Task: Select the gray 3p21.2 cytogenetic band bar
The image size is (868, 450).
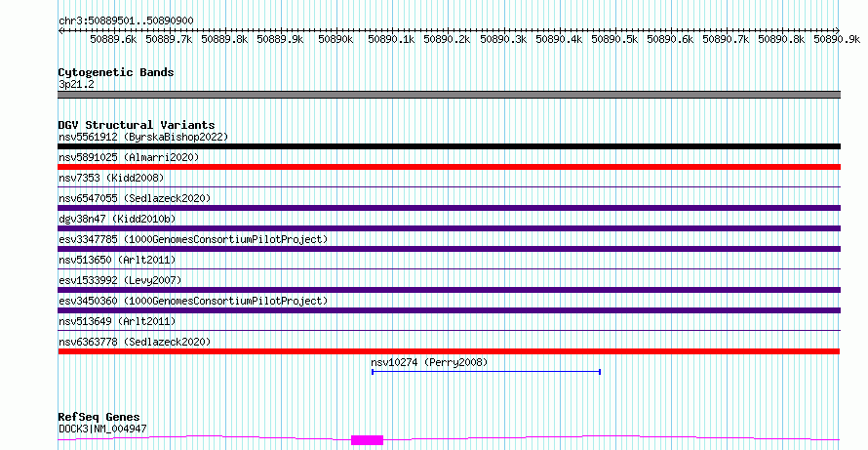Action: coord(449,95)
